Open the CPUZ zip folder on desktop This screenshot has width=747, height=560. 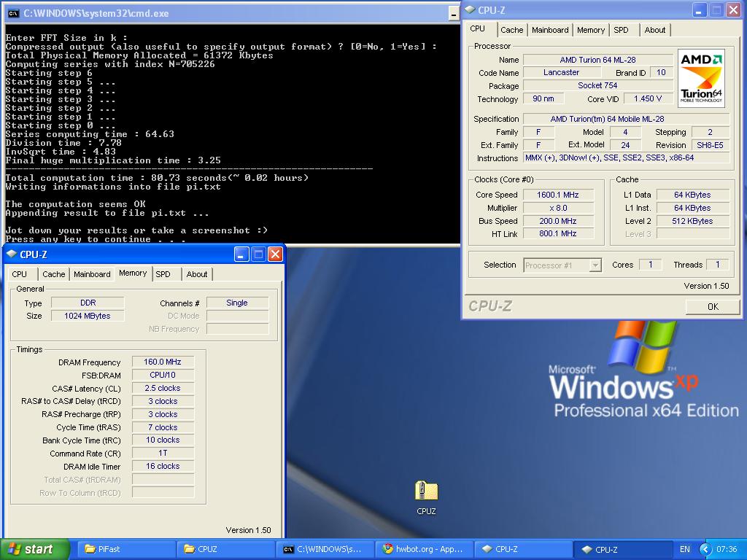[426, 497]
